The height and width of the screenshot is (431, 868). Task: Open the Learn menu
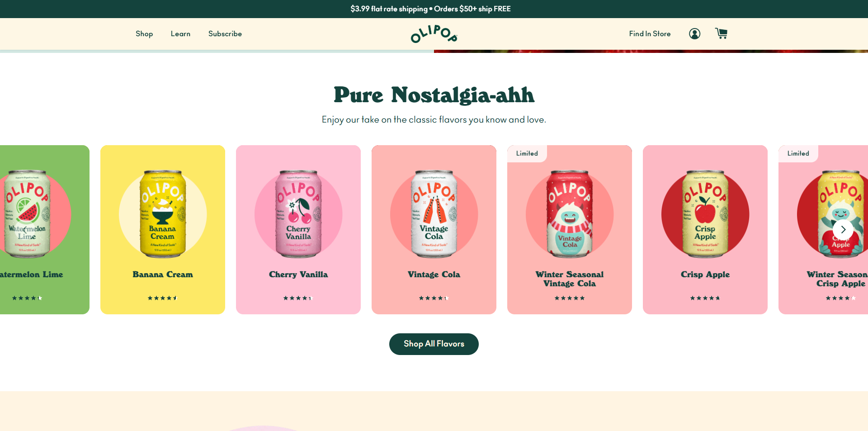pos(180,34)
